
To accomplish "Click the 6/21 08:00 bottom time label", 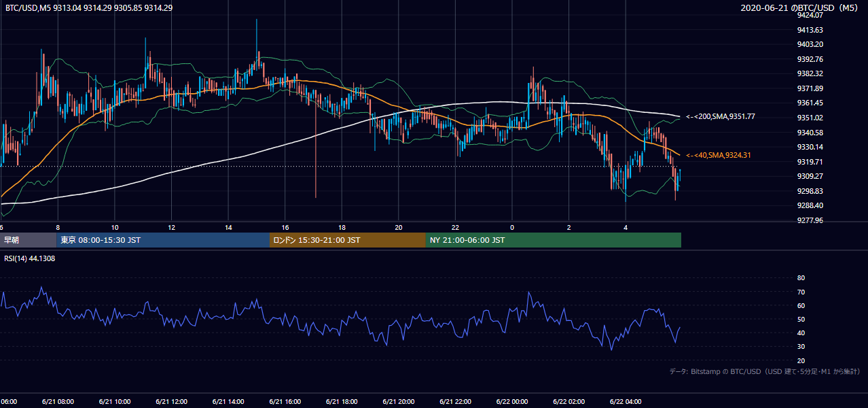I will click(58, 402).
